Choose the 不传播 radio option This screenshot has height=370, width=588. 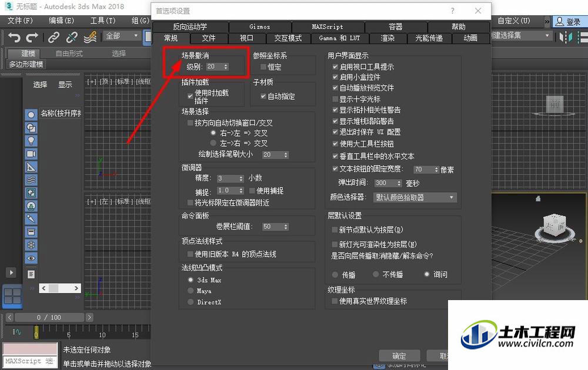click(376, 274)
